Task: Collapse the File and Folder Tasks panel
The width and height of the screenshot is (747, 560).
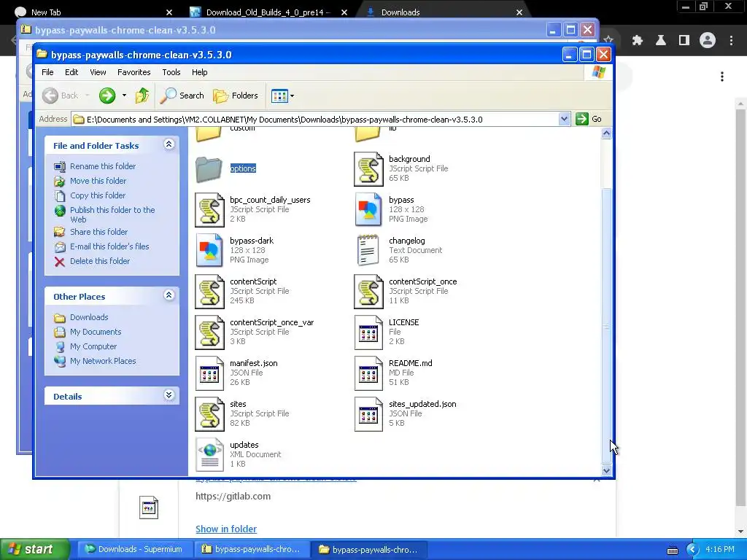Action: point(169,144)
